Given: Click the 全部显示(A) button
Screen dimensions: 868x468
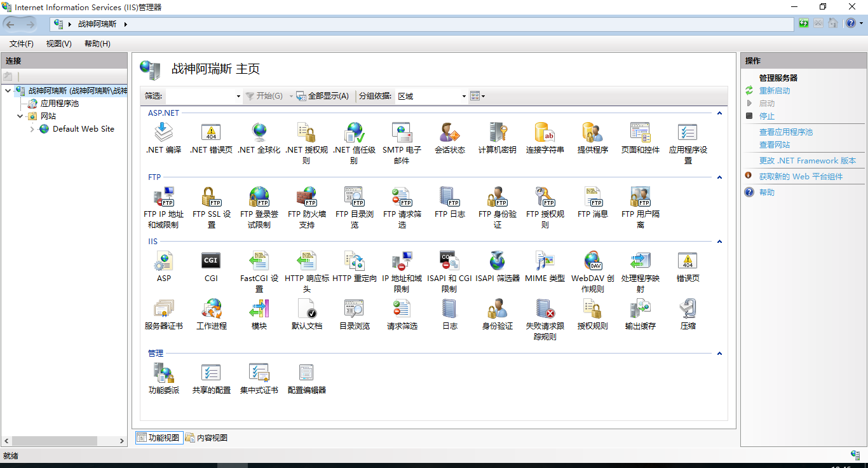Looking at the screenshot, I should [323, 96].
